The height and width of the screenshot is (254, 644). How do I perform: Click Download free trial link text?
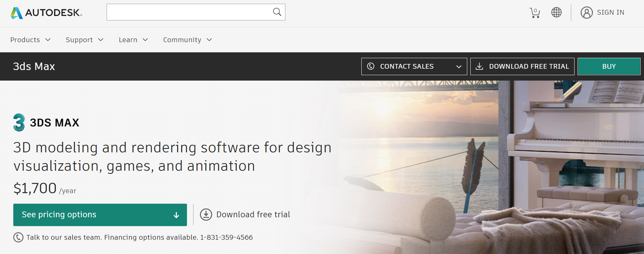tap(253, 215)
